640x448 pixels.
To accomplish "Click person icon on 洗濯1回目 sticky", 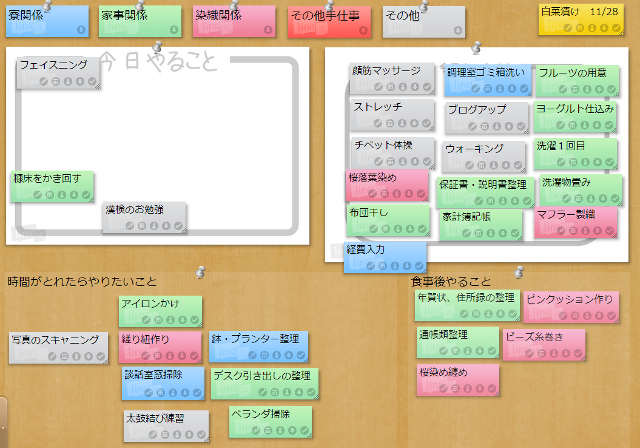I will point(585,162).
